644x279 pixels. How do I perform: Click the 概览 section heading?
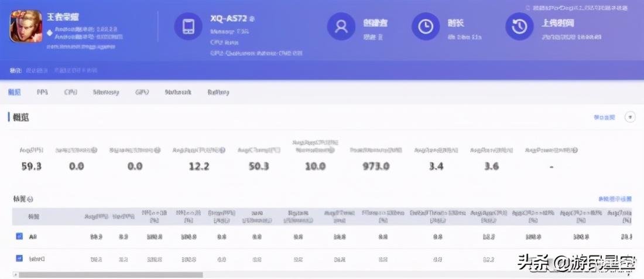pyautogui.click(x=21, y=117)
